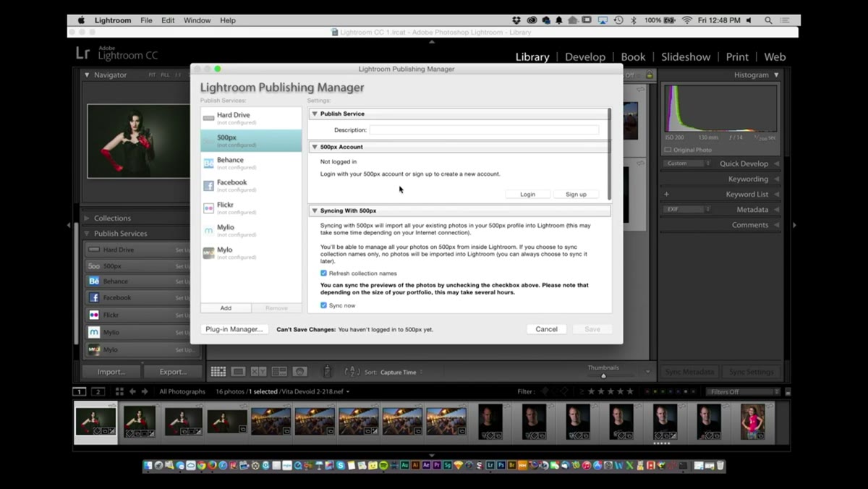Open Spotlight search magnifier icon
The image size is (868, 489).
tap(768, 20)
